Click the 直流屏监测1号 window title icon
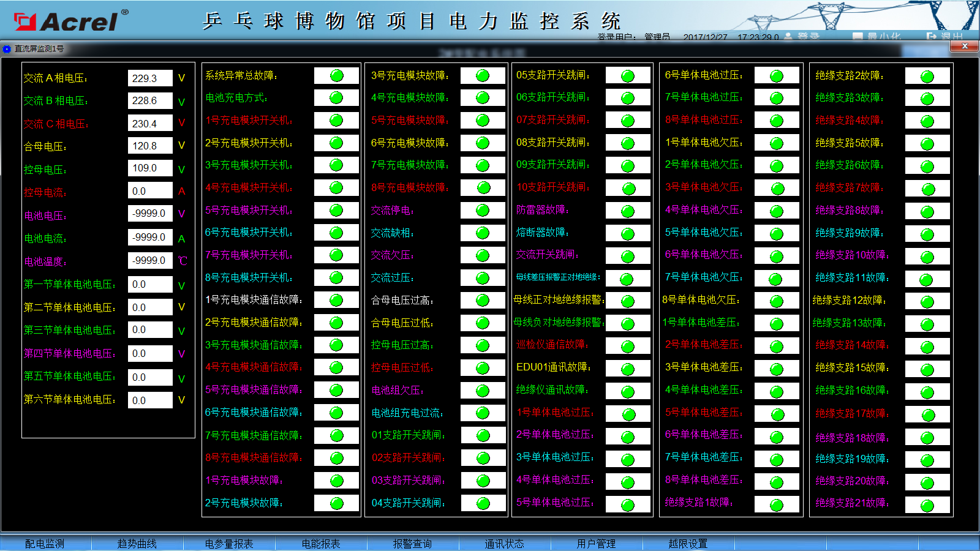Image resolution: width=980 pixels, height=551 pixels. (x=7, y=49)
